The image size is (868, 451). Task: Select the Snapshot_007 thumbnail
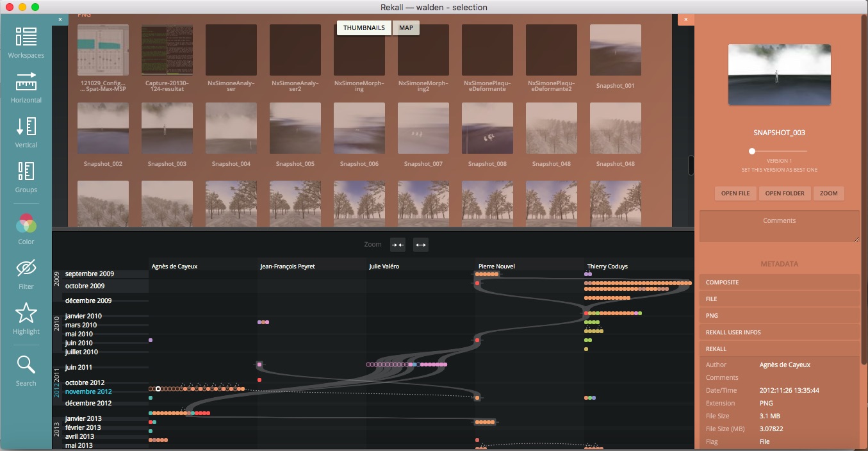coord(423,129)
